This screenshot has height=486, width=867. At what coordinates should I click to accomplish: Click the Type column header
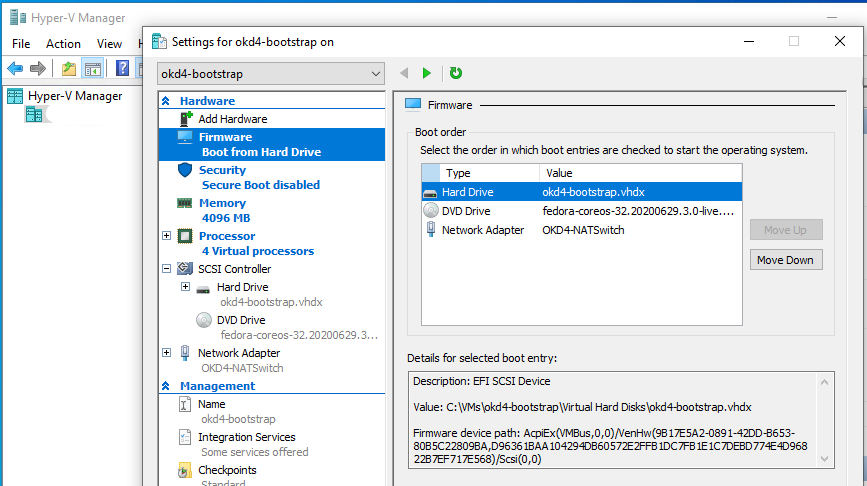click(x=489, y=173)
